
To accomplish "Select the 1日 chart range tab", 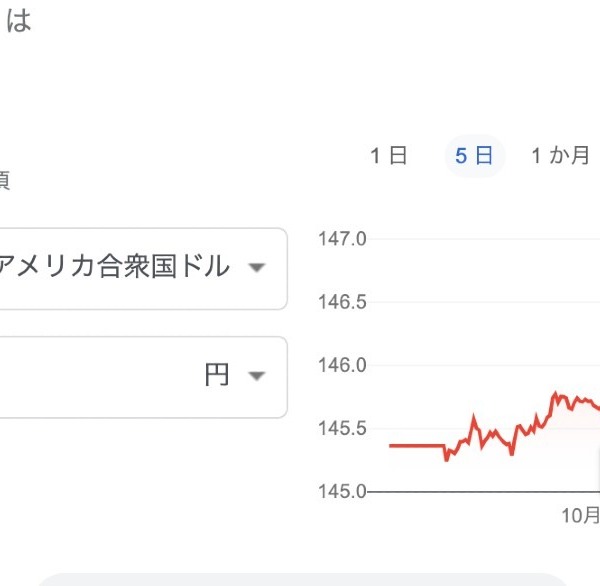I will pos(388,156).
